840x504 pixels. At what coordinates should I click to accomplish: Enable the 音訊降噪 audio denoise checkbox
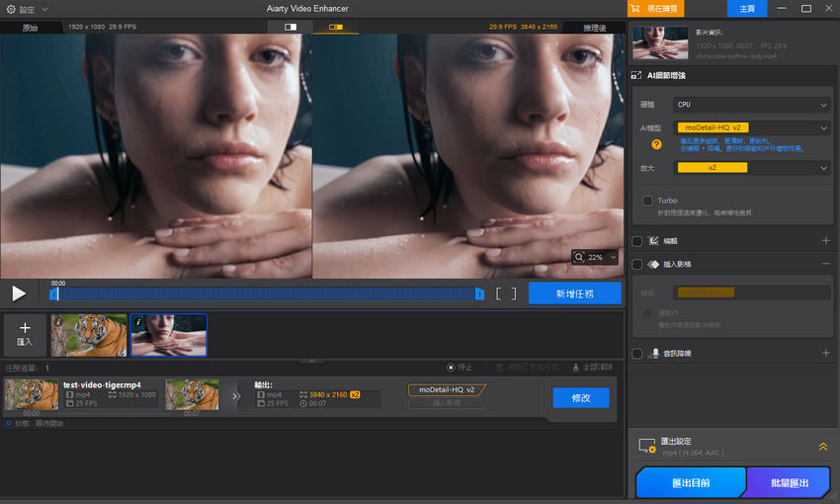pos(637,354)
